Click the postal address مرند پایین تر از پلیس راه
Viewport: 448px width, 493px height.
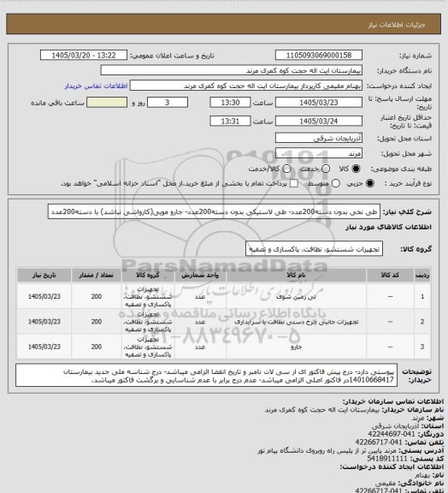pos(327,450)
